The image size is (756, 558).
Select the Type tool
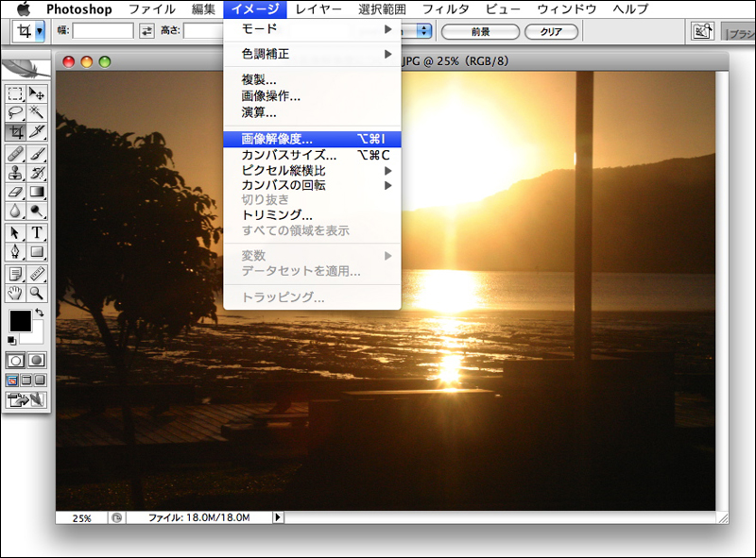tap(37, 232)
